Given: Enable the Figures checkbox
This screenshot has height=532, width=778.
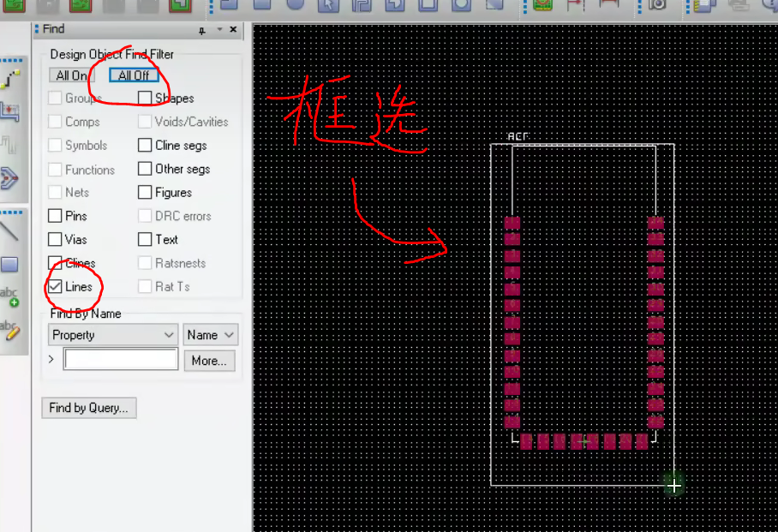Looking at the screenshot, I should click(x=145, y=192).
